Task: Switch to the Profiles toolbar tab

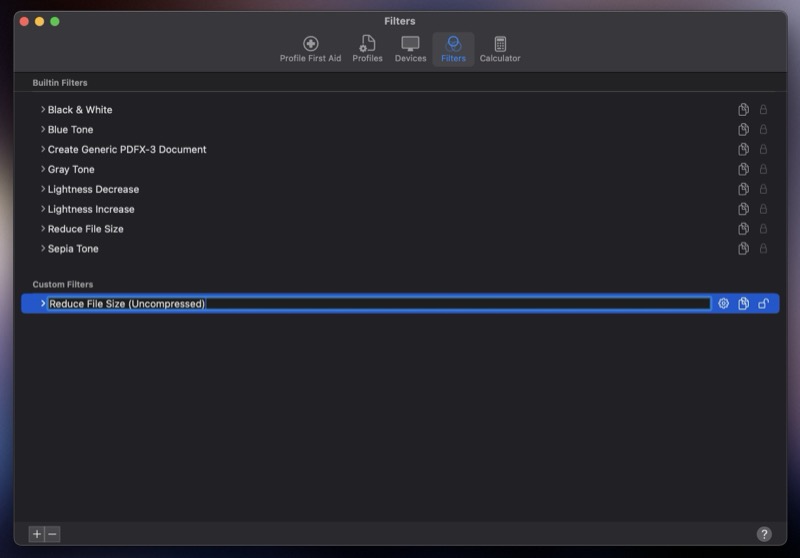Action: [367, 49]
